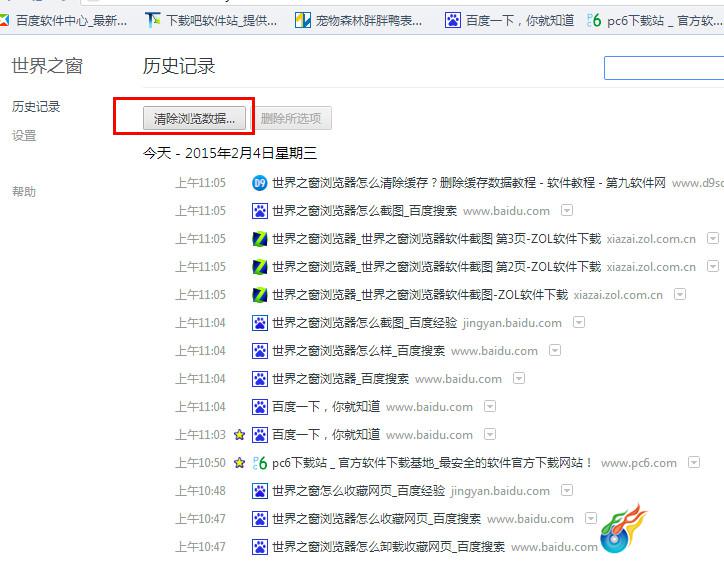The height and width of the screenshot is (561, 724).
Task: Click Baidu favicon of 怎么截图_百度搜索 entry
Action: 259,211
